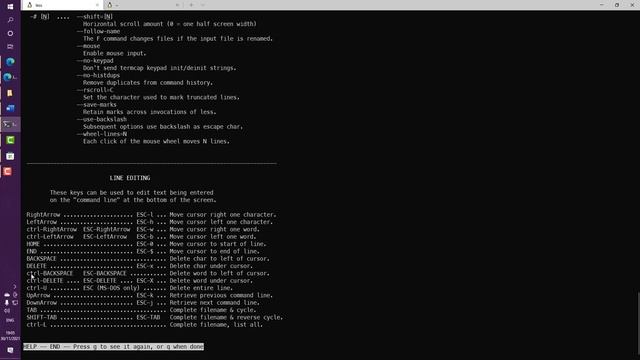Click the '--wheel-lines=N' option text
The height and width of the screenshot is (360, 640).
(102, 134)
